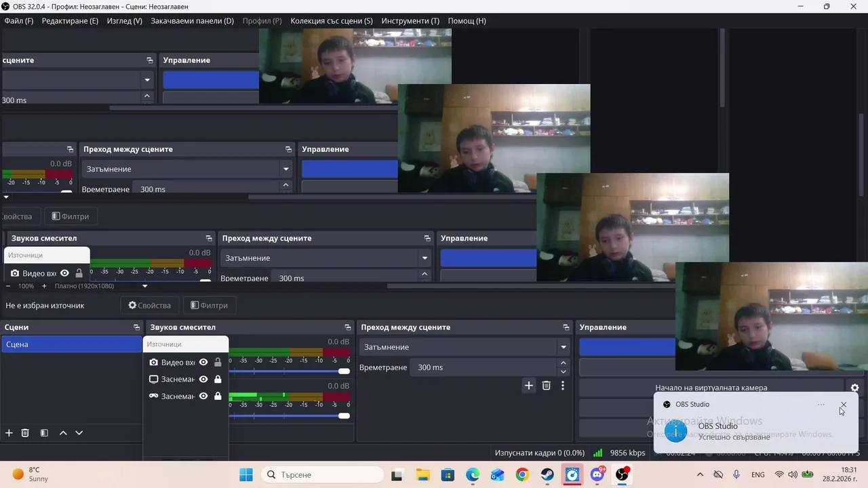868x488 pixels.
Task: Move scene down with the down-arrow icon
Action: tap(79, 433)
